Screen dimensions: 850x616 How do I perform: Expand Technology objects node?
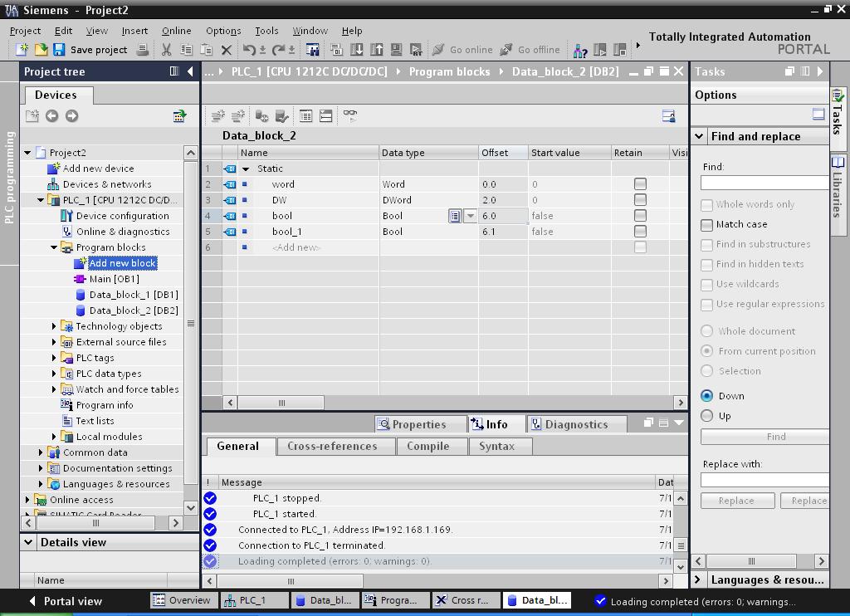(x=54, y=326)
